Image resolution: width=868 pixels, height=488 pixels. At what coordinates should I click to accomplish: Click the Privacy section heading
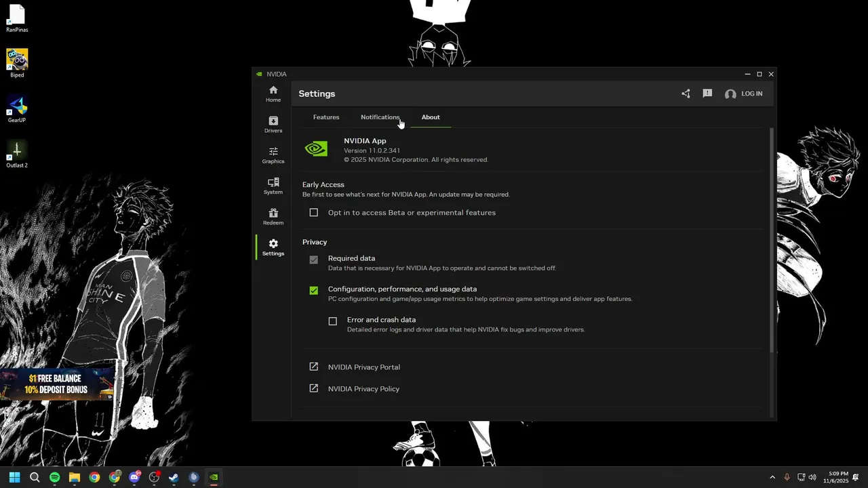pos(315,242)
